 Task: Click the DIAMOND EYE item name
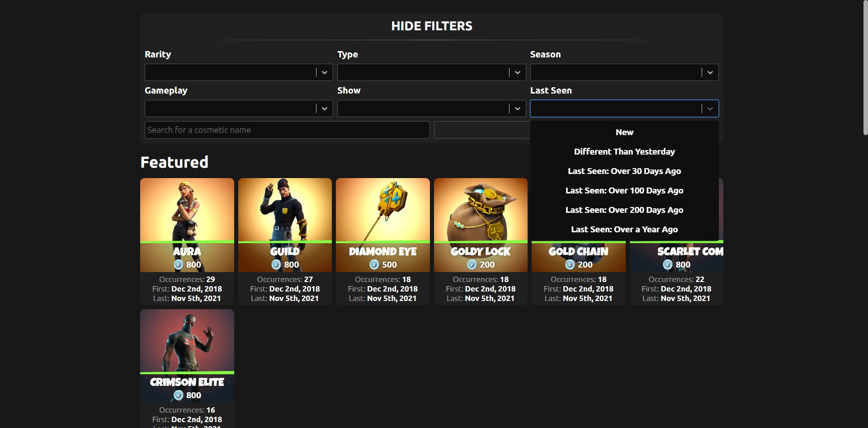click(x=383, y=251)
